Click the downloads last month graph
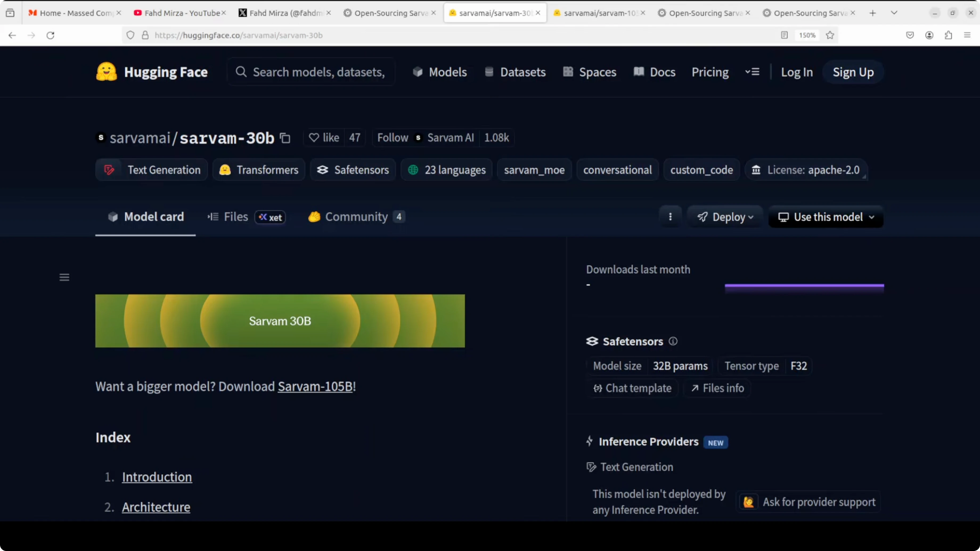980x551 pixels. pyautogui.click(x=804, y=286)
